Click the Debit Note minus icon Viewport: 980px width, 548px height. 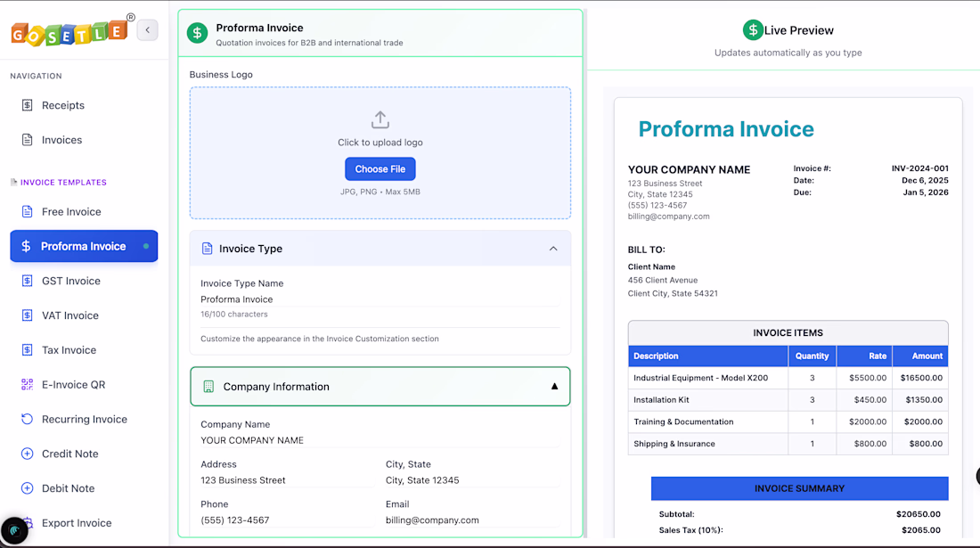tap(27, 489)
